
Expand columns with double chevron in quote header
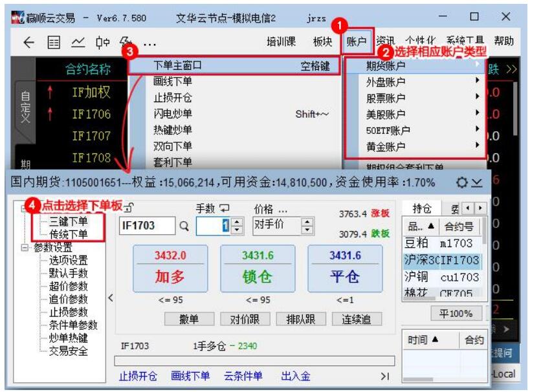511,70
